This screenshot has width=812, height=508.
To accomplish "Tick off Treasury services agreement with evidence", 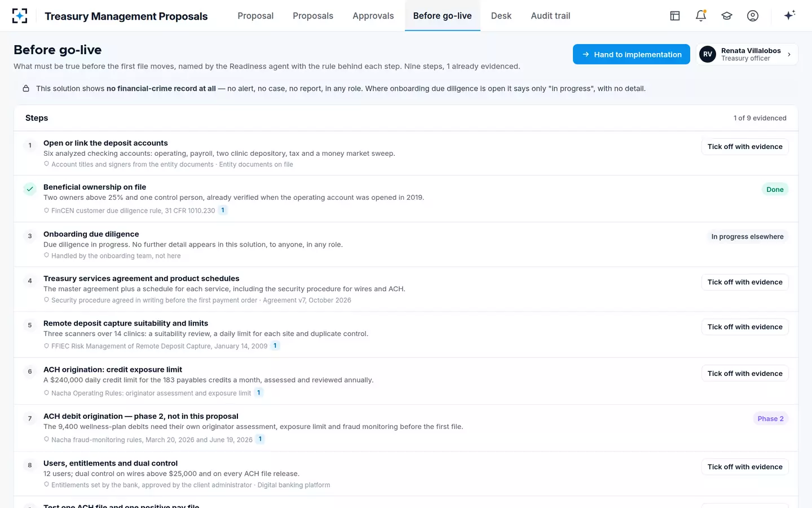I will [745, 282].
